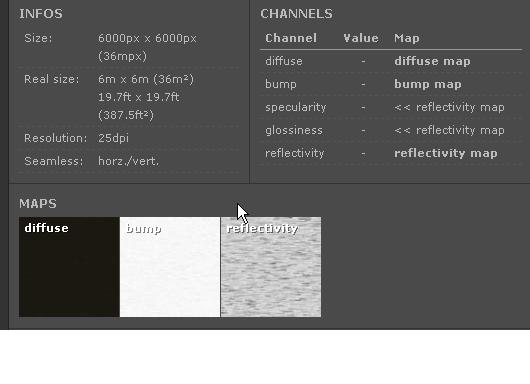Click the 'Value' column header
530x384 pixels.
pos(361,38)
